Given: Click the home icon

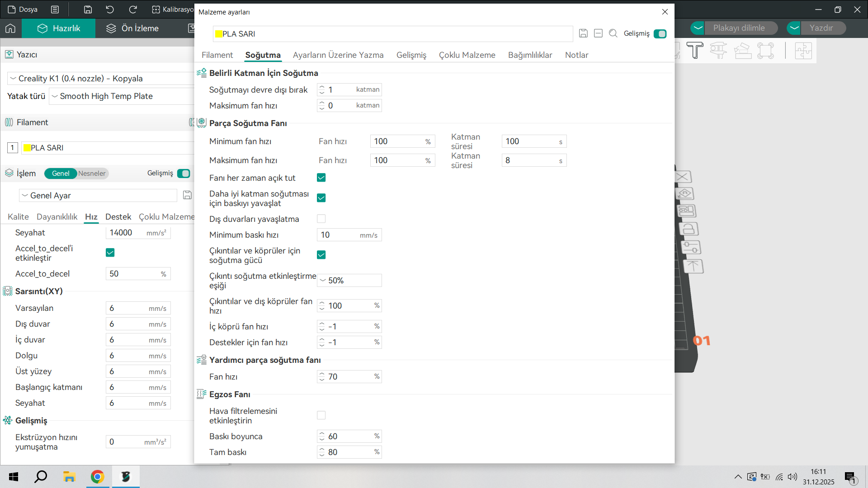Looking at the screenshot, I should pyautogui.click(x=10, y=28).
